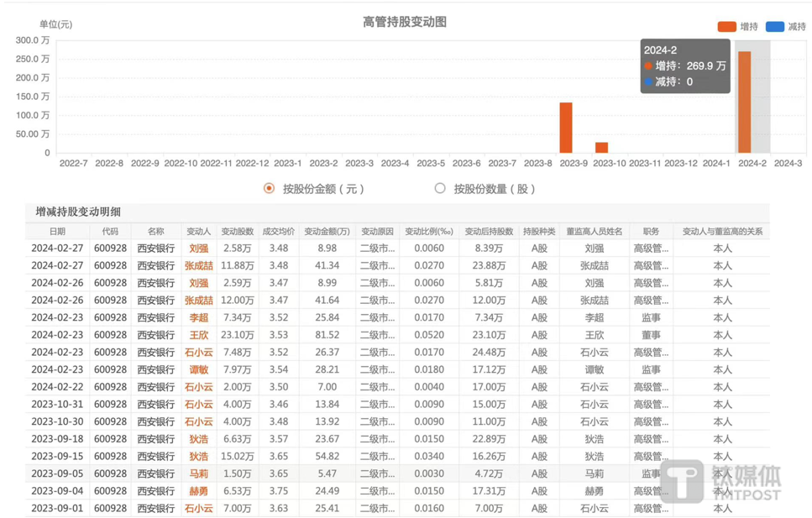Viewport: 812px width, 518px height.
Task: Open 马莉 link in 2023-09-05 row
Action: pos(199,474)
